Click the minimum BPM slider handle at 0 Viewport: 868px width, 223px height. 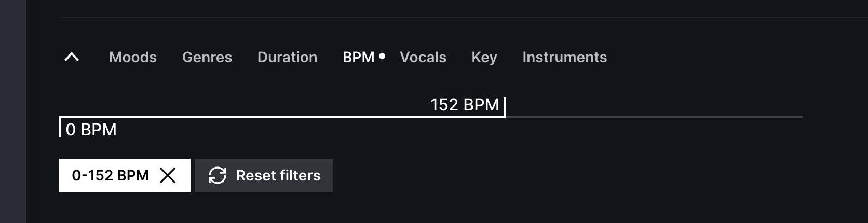coord(60,127)
